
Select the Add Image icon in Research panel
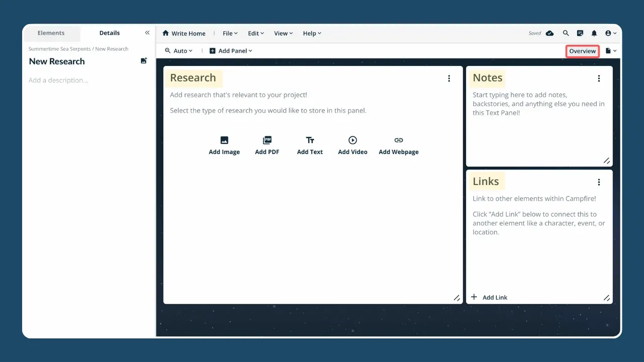pyautogui.click(x=224, y=140)
